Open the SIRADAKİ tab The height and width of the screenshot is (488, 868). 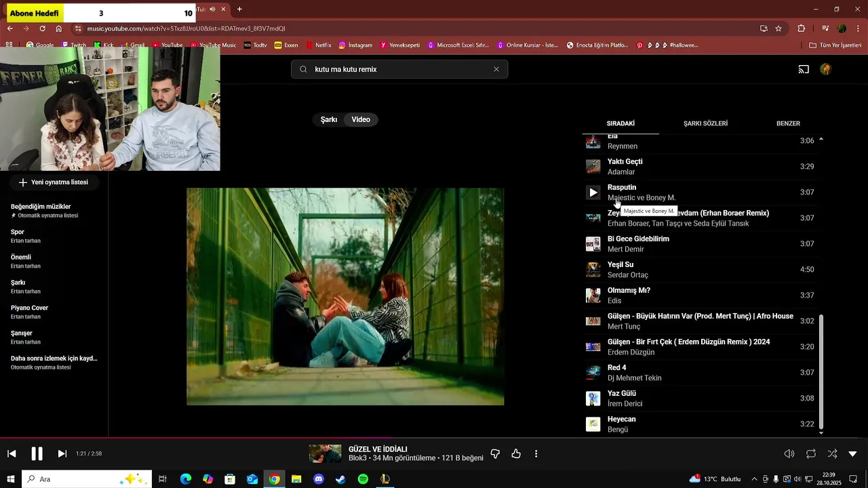pos(620,123)
